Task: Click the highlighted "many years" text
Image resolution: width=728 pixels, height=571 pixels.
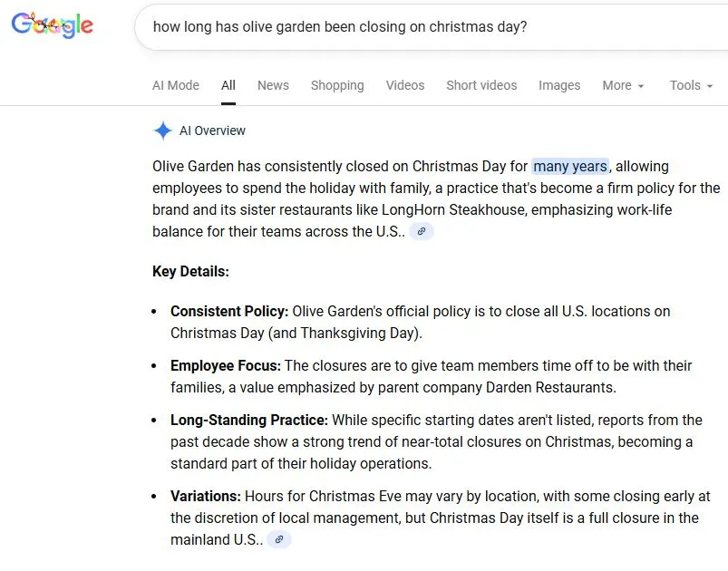Action: click(x=570, y=167)
